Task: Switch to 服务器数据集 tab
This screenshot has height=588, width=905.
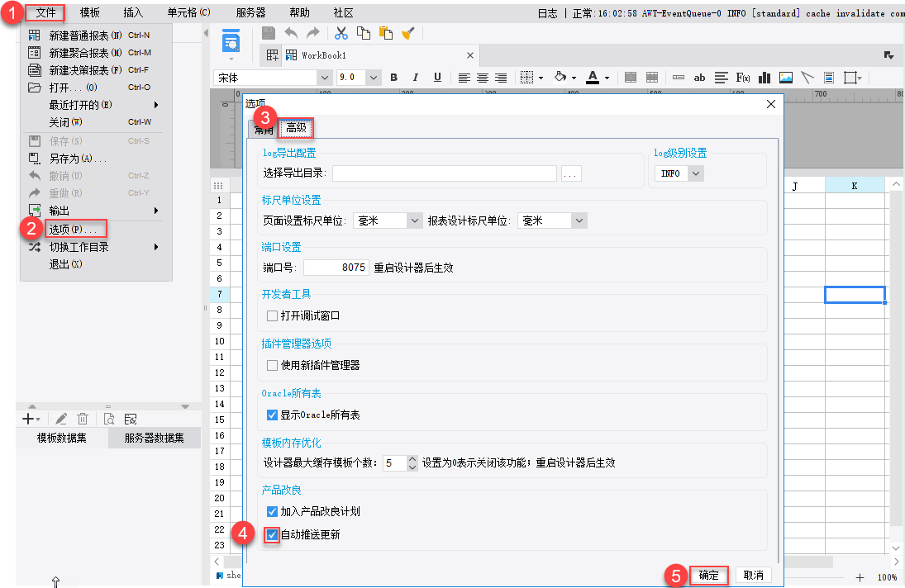Action: (x=154, y=439)
